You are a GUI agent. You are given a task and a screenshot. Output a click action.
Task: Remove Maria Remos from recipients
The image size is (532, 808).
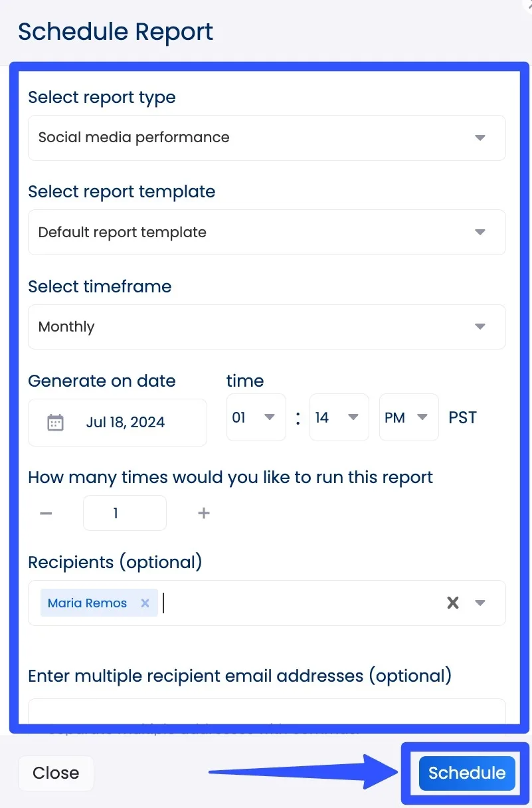[145, 603]
